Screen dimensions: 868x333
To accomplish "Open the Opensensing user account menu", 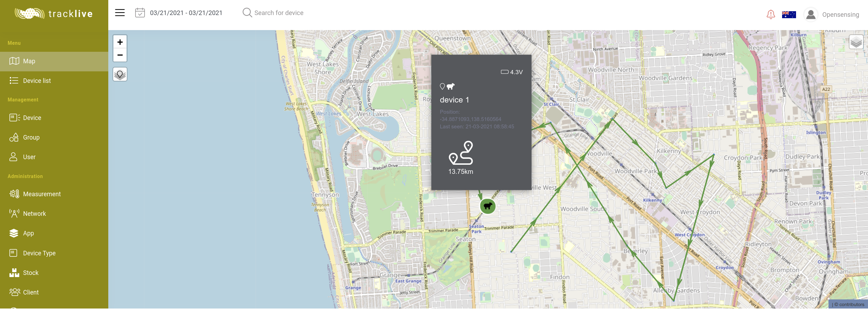I will tap(832, 15).
